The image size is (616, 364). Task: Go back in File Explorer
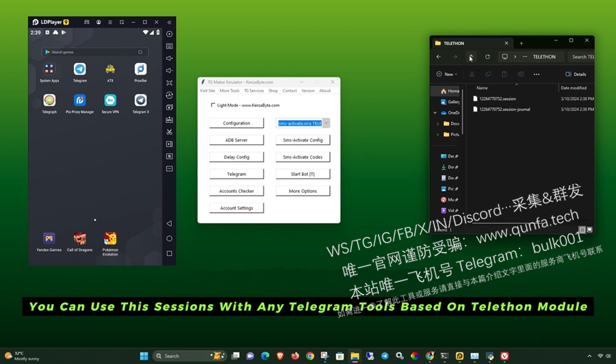439,57
